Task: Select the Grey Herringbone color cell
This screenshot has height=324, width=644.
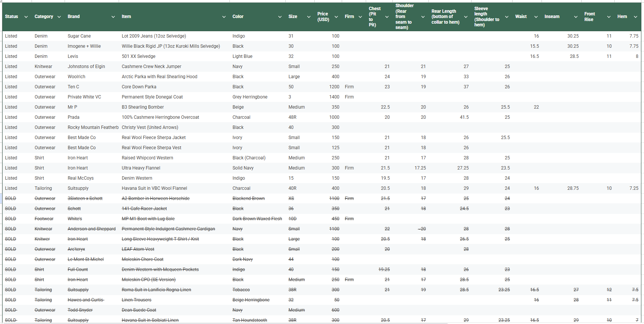Action: (258, 97)
